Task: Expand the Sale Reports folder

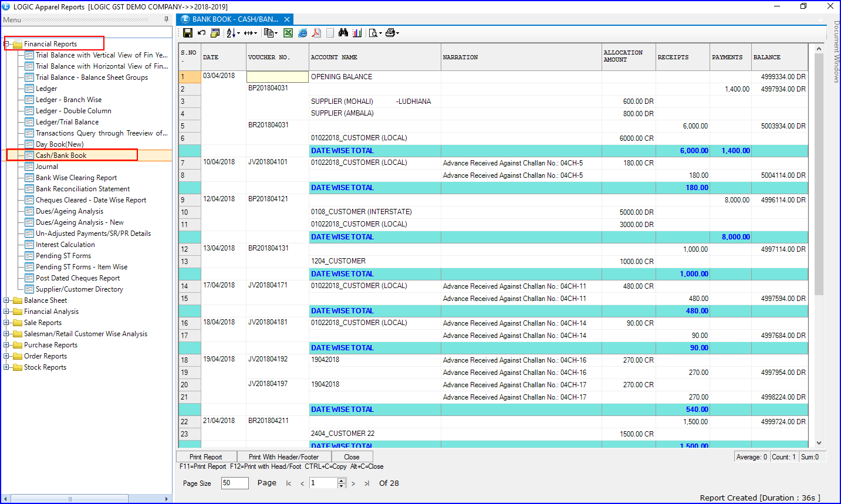Action: point(6,323)
